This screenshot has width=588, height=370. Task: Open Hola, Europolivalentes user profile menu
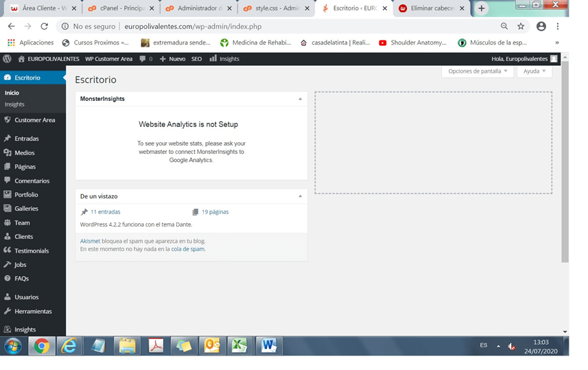524,59
